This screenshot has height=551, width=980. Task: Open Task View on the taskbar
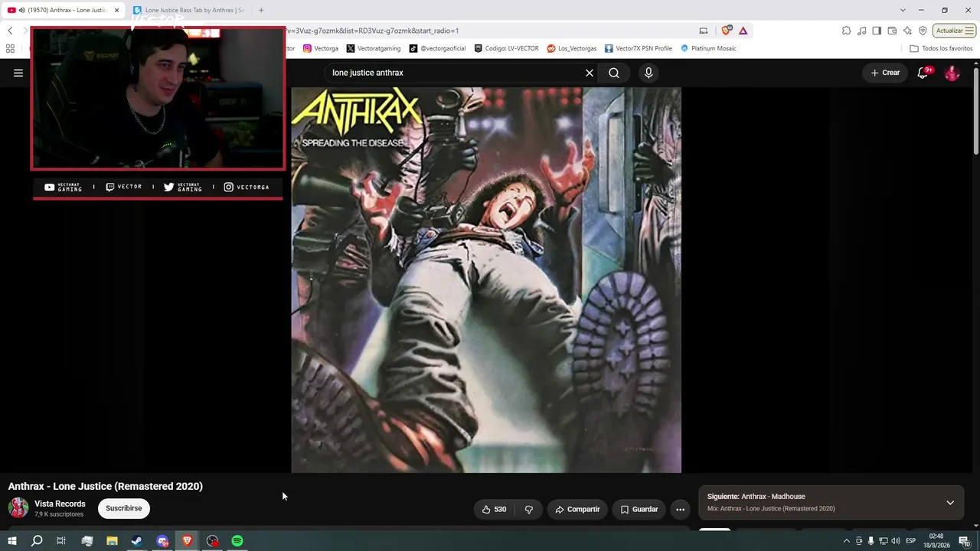61,541
